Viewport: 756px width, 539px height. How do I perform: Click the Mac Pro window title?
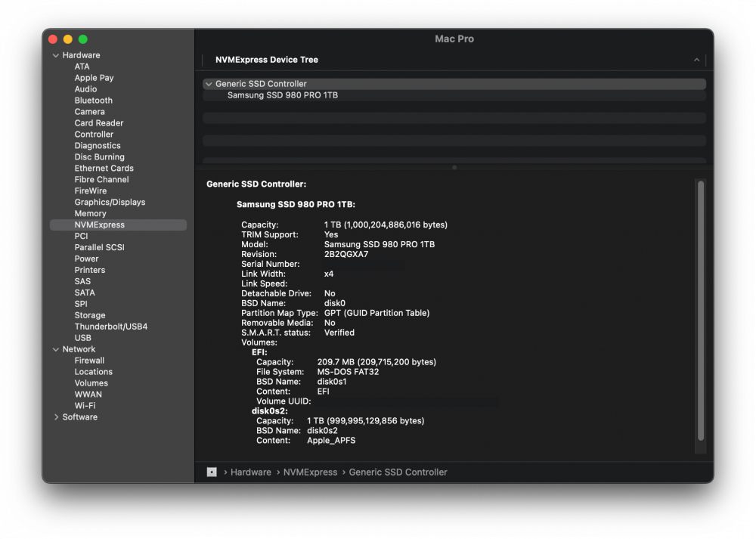454,39
